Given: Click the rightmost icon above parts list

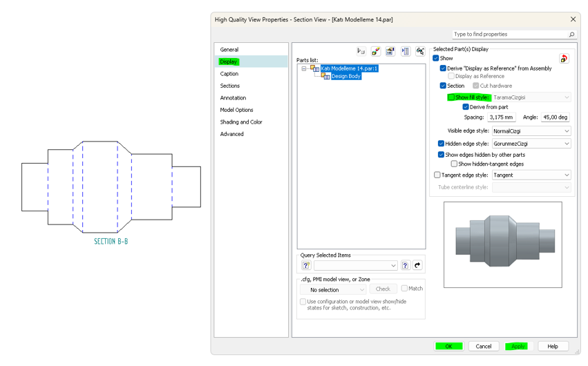Looking at the screenshot, I should tap(419, 51).
